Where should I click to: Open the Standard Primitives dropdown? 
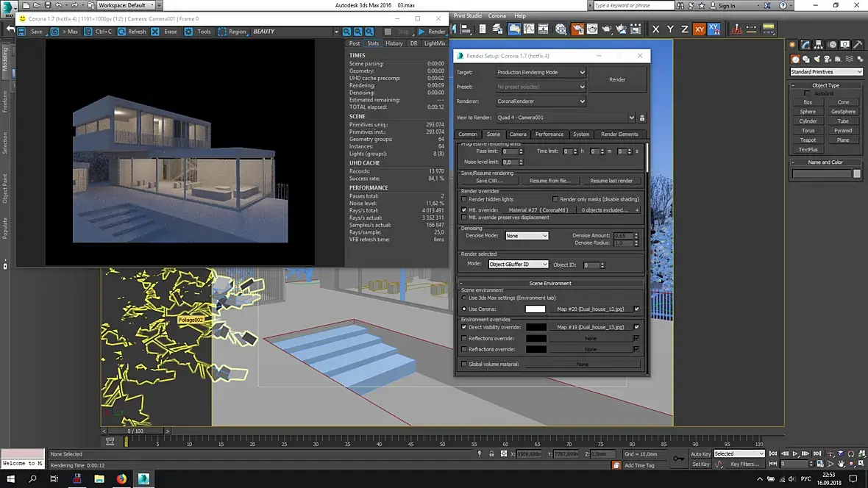826,72
